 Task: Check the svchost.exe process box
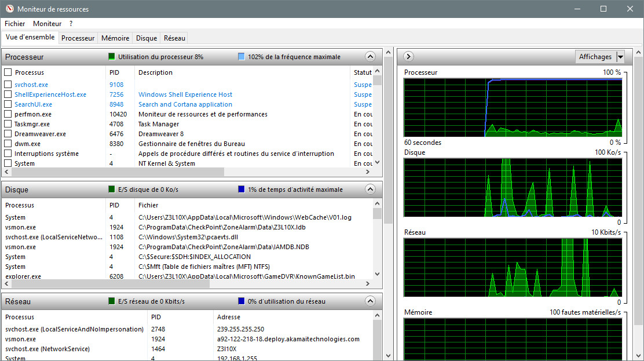[x=8, y=84]
